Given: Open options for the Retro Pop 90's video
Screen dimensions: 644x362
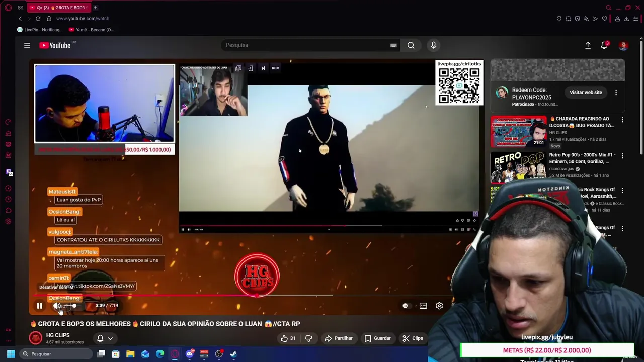Looking at the screenshot, I should coord(622,156).
